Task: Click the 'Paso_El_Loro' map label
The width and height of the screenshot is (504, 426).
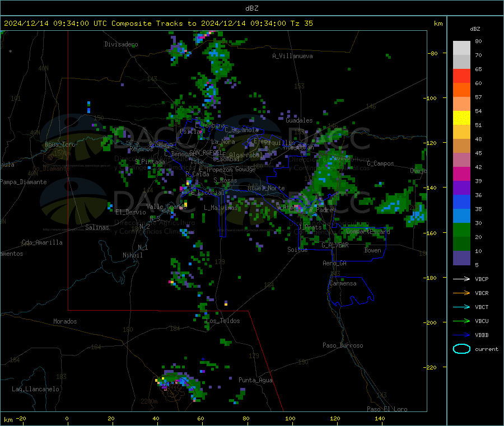Action: pyautogui.click(x=387, y=409)
